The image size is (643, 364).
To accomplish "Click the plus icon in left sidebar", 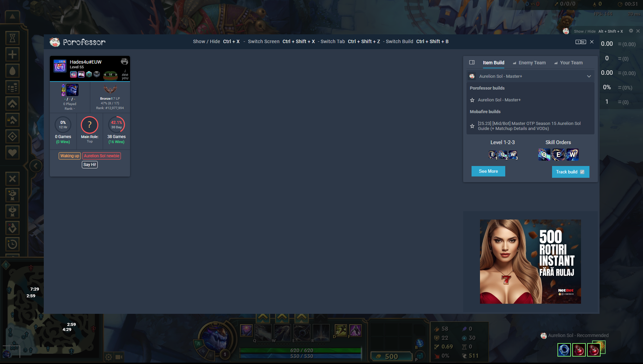I will (12, 55).
